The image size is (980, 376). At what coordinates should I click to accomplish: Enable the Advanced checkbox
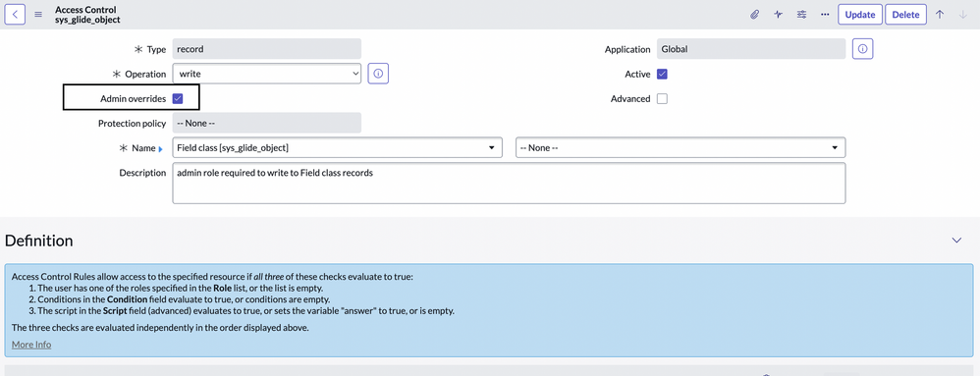click(x=663, y=99)
